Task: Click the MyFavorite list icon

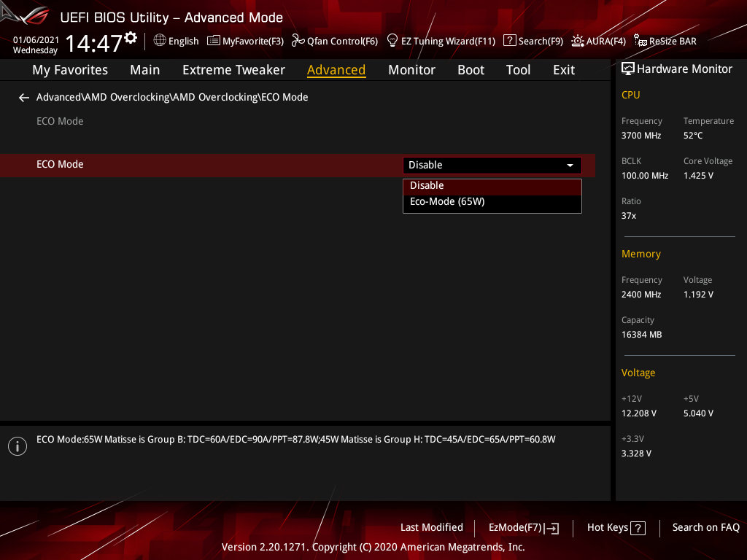Action: pyautogui.click(x=214, y=41)
